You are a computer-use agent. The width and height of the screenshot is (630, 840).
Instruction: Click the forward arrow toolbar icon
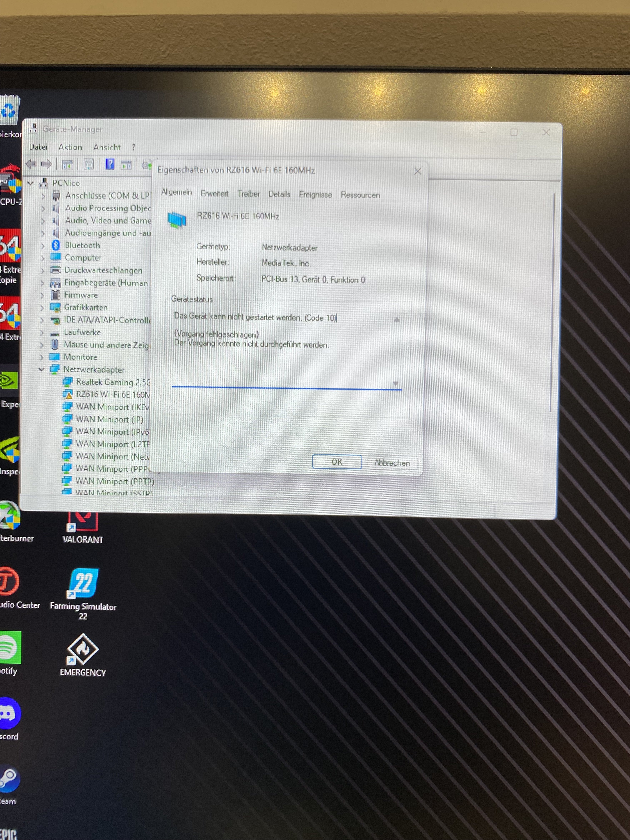point(46,164)
